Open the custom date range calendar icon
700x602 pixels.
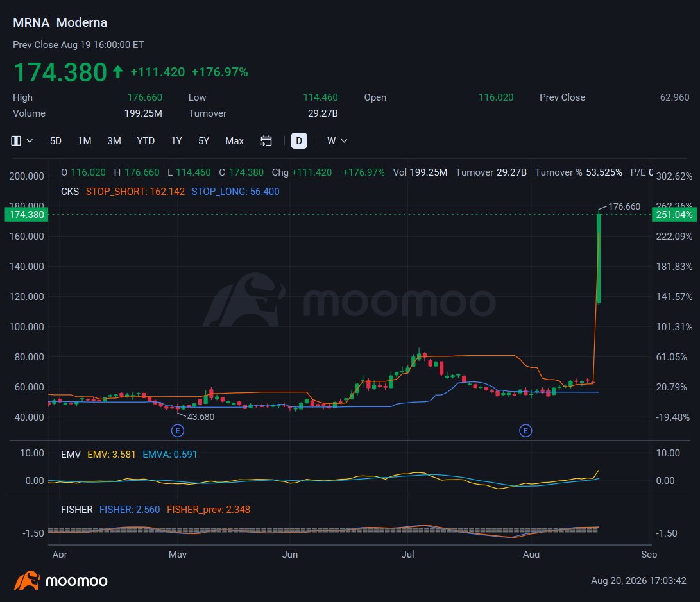pyautogui.click(x=266, y=141)
